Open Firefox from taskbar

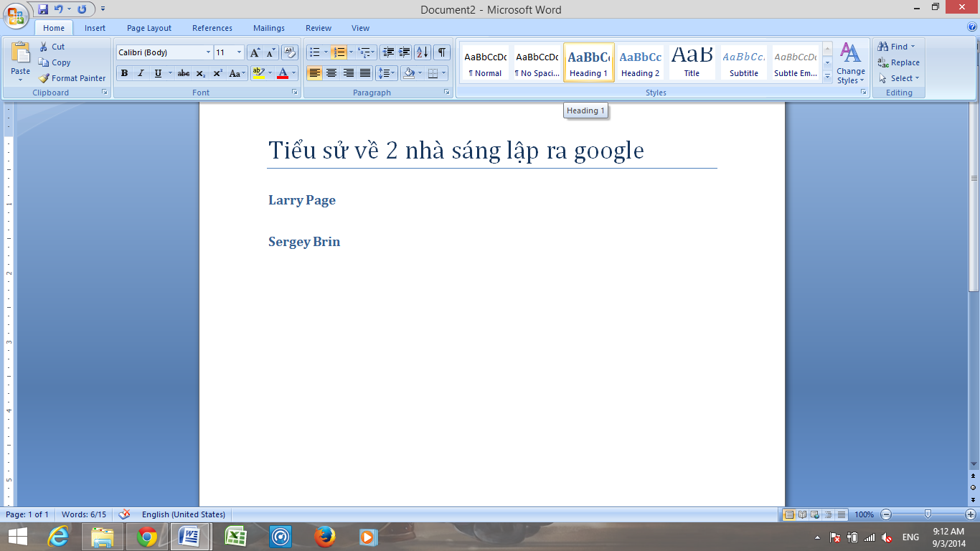pyautogui.click(x=325, y=537)
